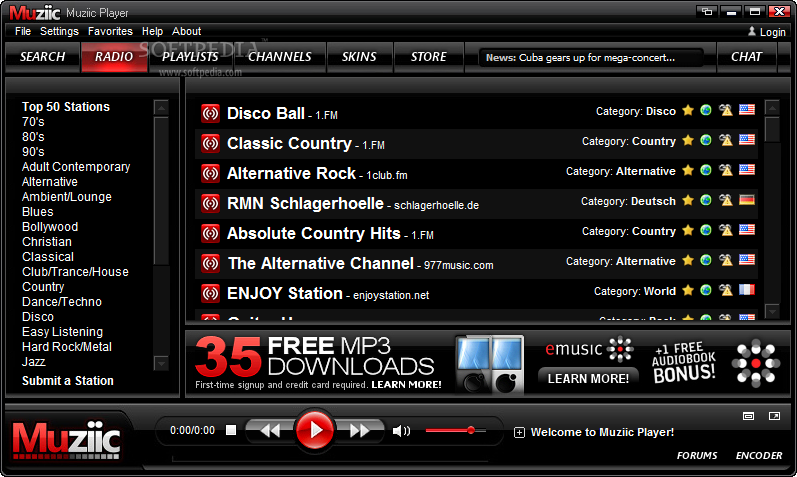
Task: Click warning icon on RMN Schlagerhoelle row
Action: (726, 200)
